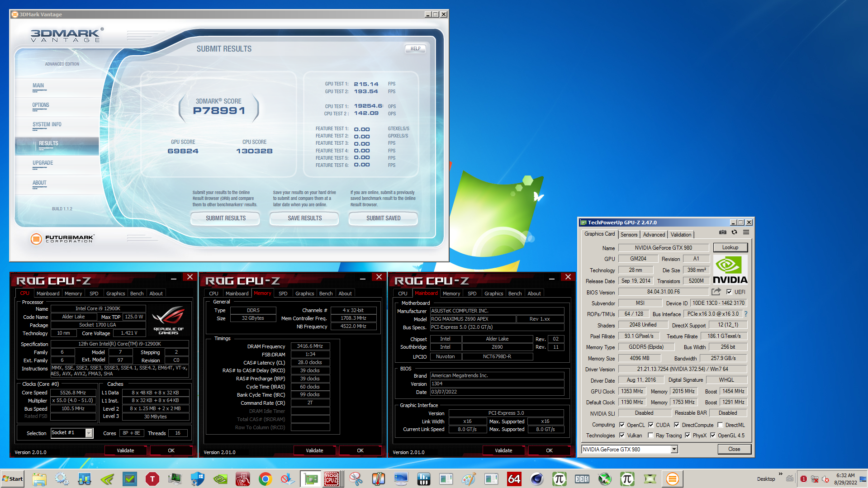Image resolution: width=868 pixels, height=488 pixels.
Task: Click the SUBMIT RESULTS button
Action: [x=225, y=218]
